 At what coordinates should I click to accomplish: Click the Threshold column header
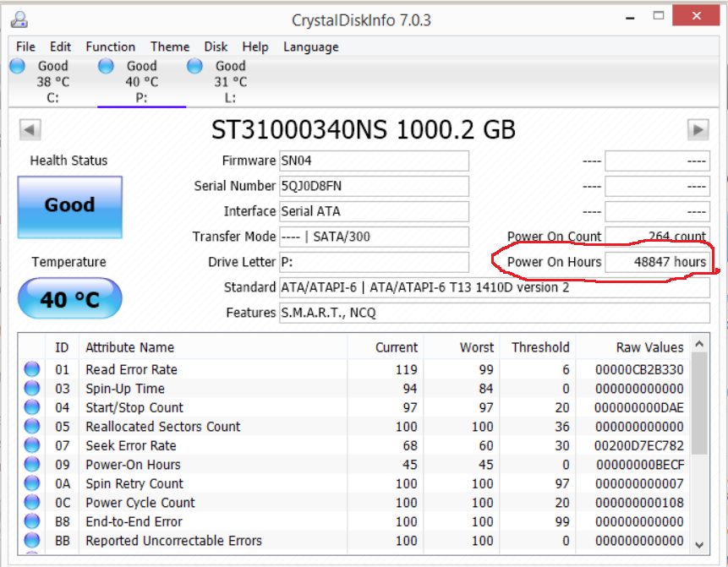tap(540, 347)
